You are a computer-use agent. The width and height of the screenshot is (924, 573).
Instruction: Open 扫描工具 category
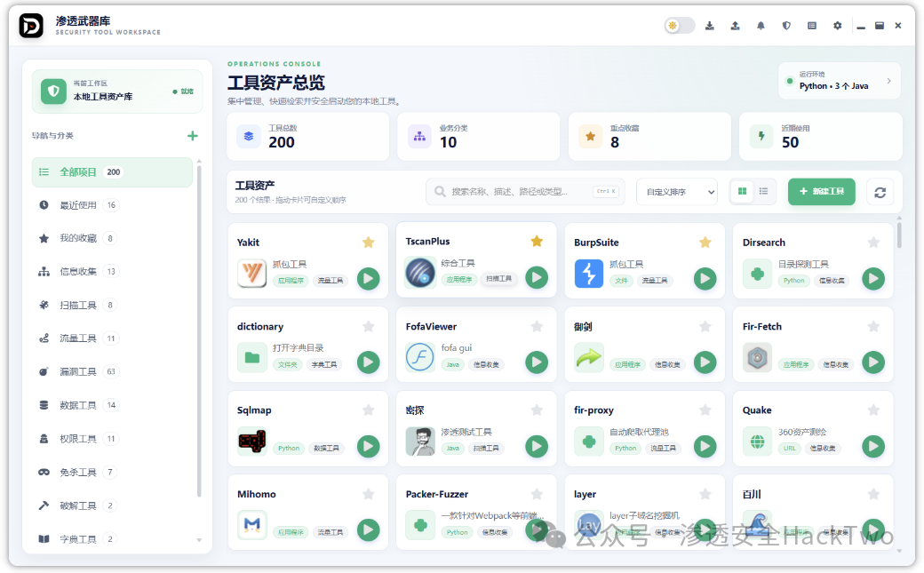tap(112, 305)
